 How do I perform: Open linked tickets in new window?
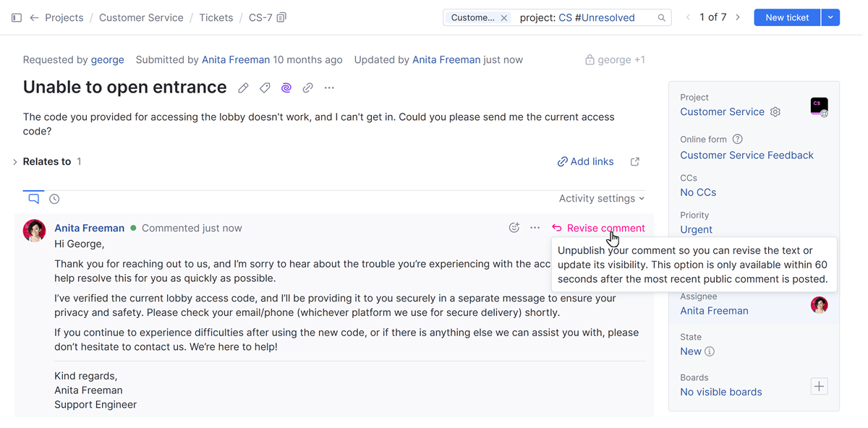coord(635,162)
